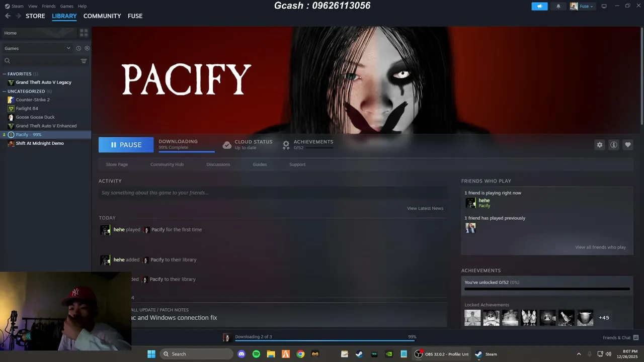Open the STORE main tab
The height and width of the screenshot is (362, 644).
coord(35,16)
